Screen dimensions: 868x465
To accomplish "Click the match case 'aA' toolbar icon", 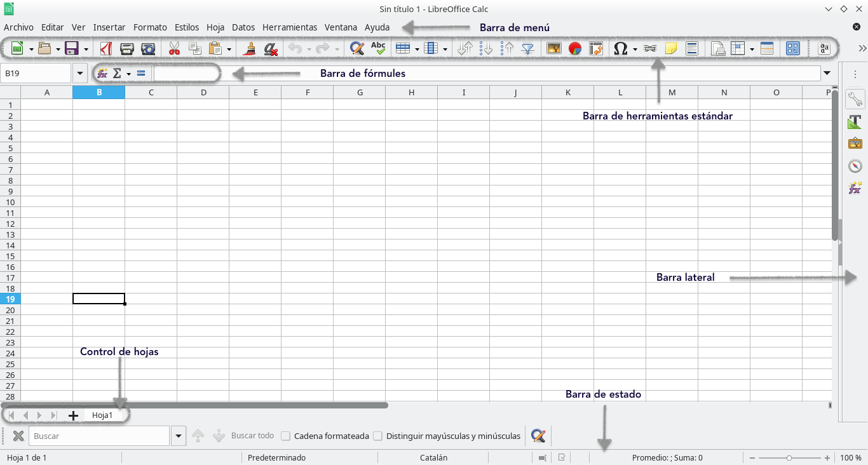I will (824, 48).
